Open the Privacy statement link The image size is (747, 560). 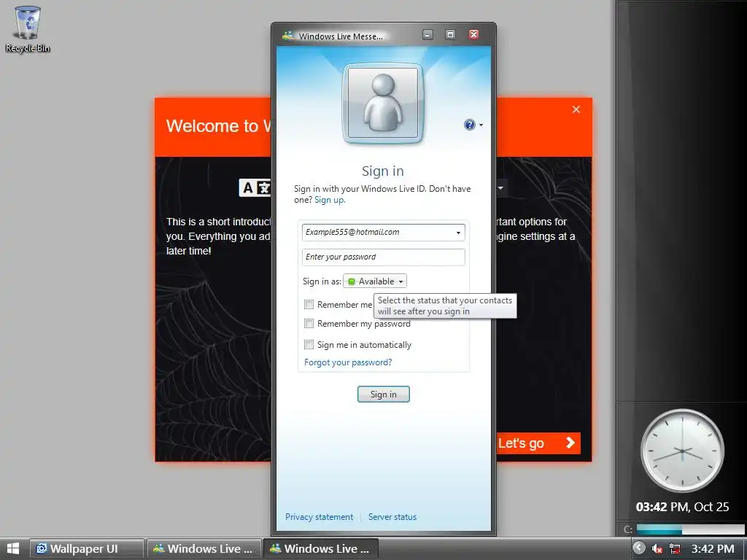(x=320, y=517)
